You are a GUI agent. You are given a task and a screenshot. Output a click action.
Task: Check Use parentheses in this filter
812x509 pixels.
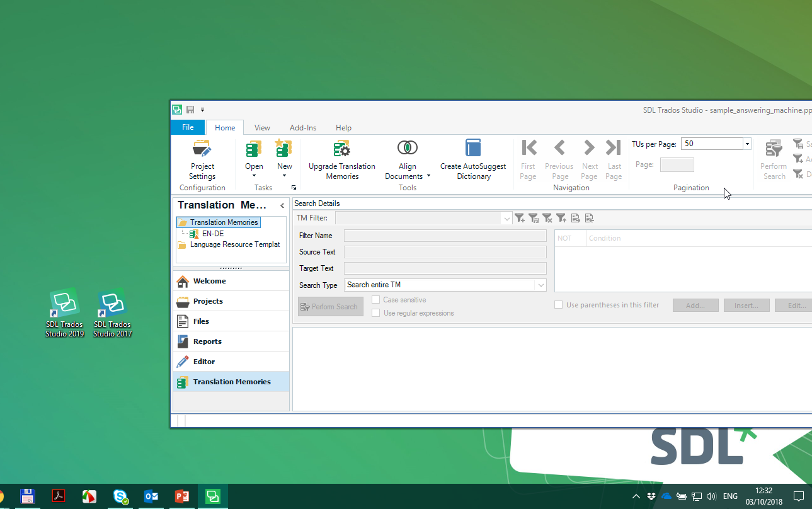558,305
